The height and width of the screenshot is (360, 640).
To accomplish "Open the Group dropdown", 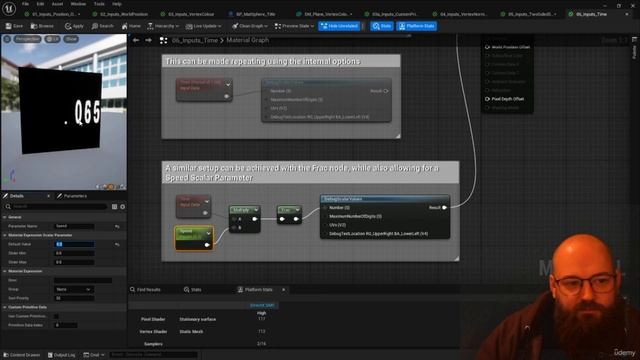I will click(x=74, y=289).
